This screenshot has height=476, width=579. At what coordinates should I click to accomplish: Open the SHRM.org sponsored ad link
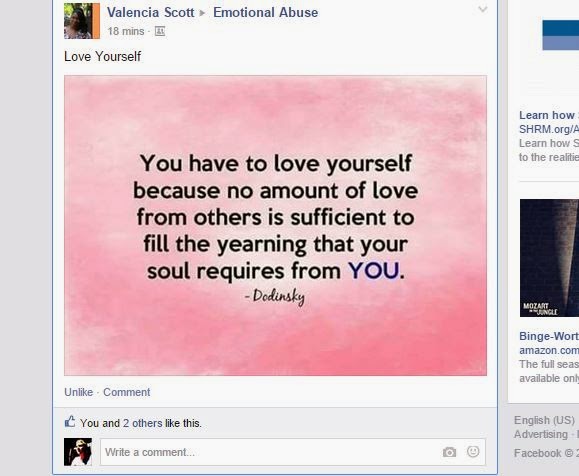pyautogui.click(x=549, y=129)
